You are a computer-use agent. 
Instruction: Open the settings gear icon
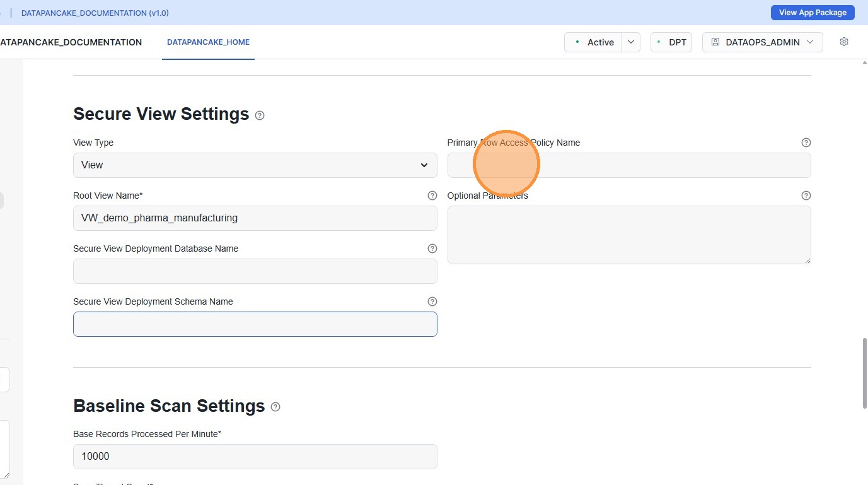pyautogui.click(x=844, y=42)
